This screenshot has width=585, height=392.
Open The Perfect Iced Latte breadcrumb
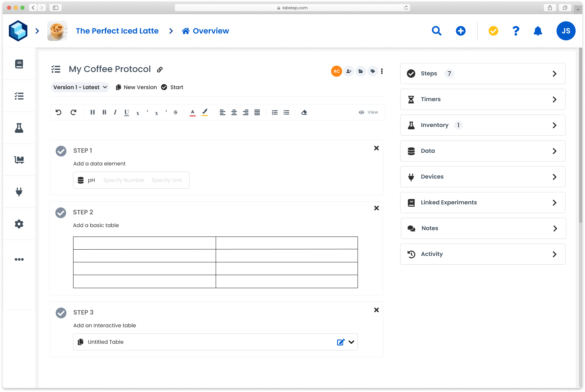pos(117,31)
